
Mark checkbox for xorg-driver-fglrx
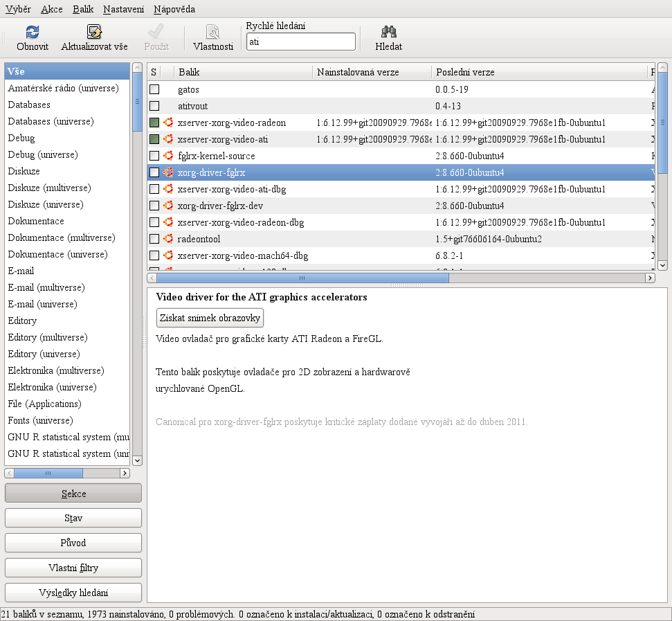154,172
